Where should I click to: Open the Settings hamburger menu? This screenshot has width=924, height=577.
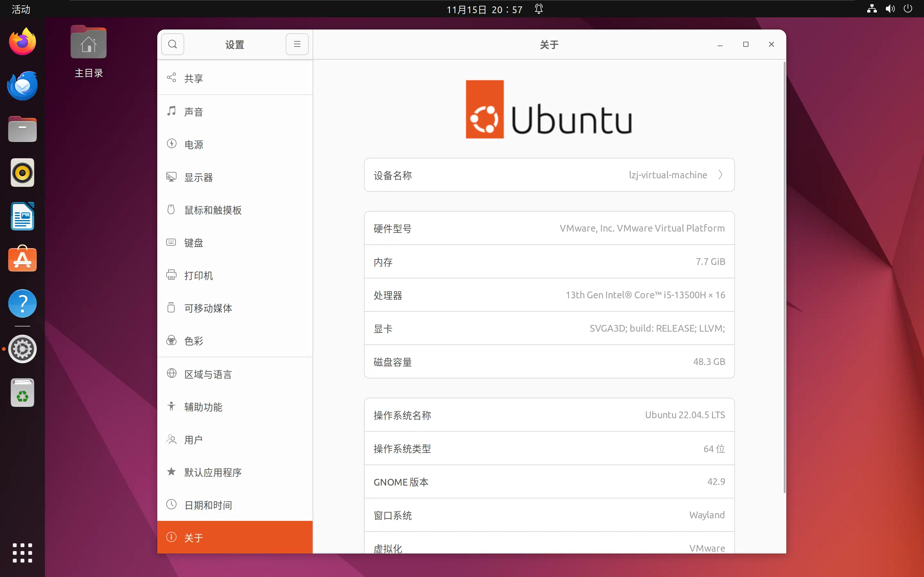tap(297, 44)
